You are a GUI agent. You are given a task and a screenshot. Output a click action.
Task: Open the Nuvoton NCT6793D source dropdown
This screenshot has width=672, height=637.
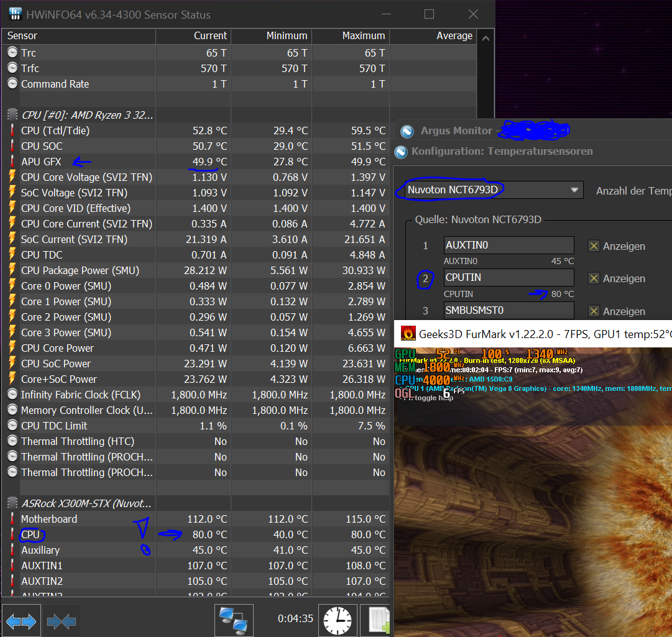point(494,190)
